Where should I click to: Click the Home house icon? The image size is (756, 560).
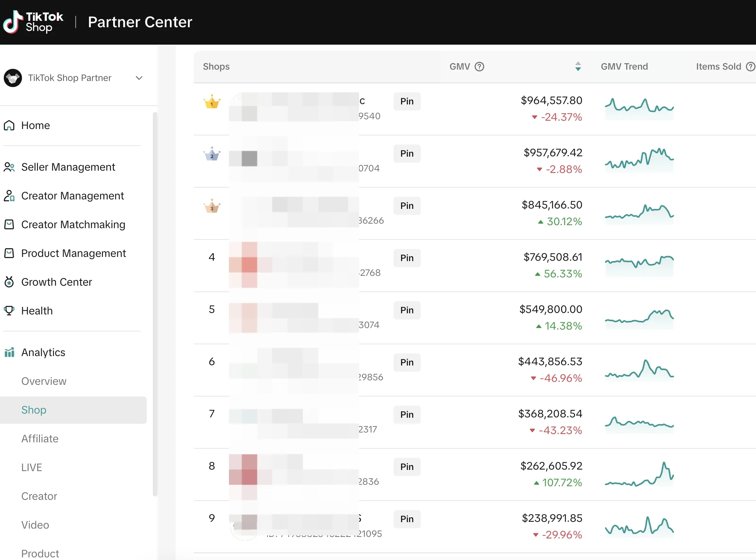click(x=9, y=126)
